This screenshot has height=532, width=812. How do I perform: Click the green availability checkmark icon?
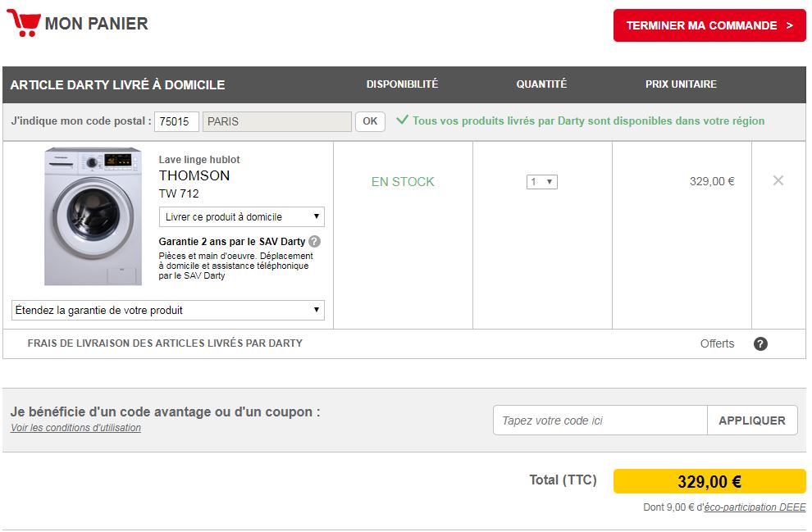pyautogui.click(x=402, y=120)
